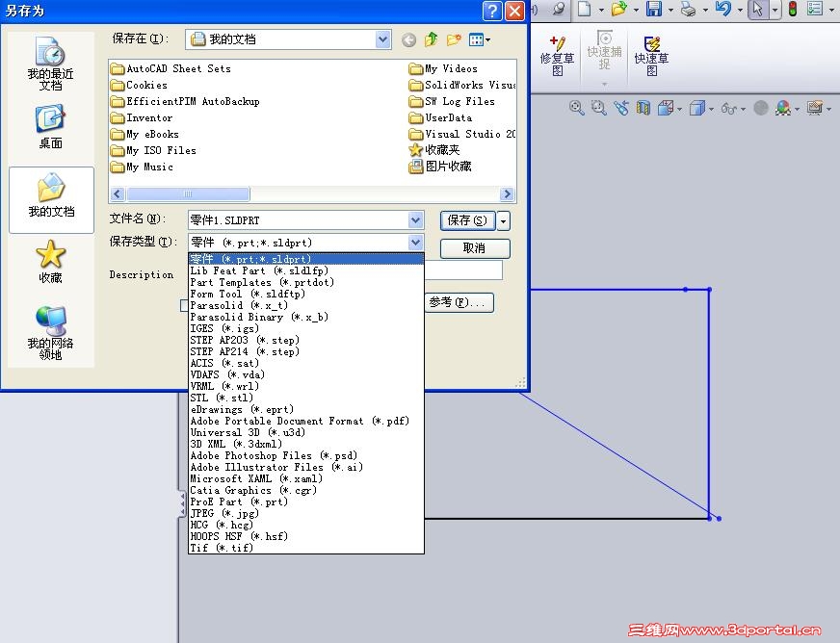Open My Recent Documents shortcut
Screen dimensions: 840x643
click(x=50, y=64)
